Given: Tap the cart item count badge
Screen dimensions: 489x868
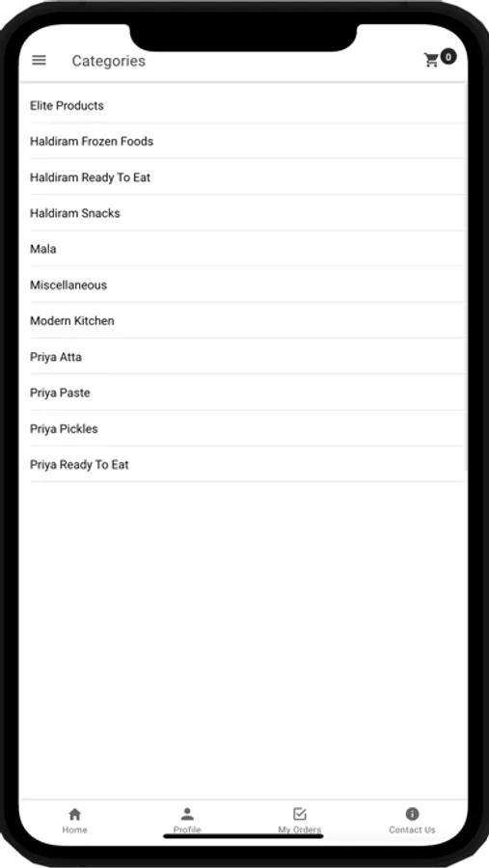Looking at the screenshot, I should [x=448, y=57].
